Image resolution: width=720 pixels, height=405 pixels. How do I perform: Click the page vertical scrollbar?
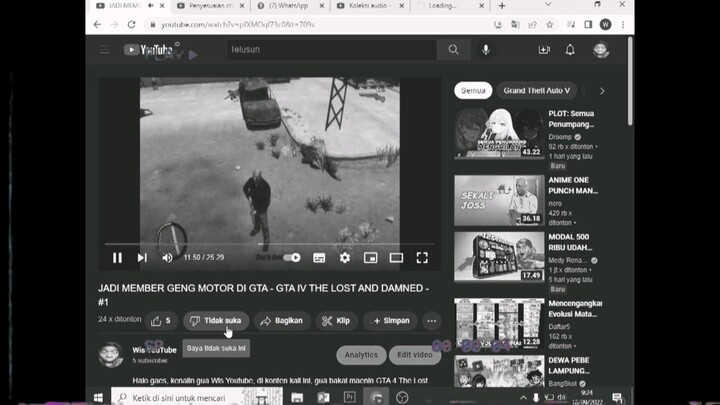pyautogui.click(x=630, y=80)
